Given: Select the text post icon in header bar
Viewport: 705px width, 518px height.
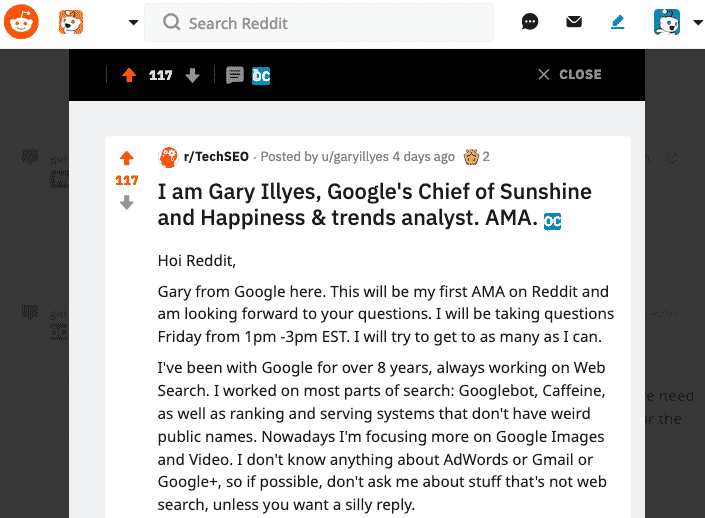Looking at the screenshot, I should (235, 75).
